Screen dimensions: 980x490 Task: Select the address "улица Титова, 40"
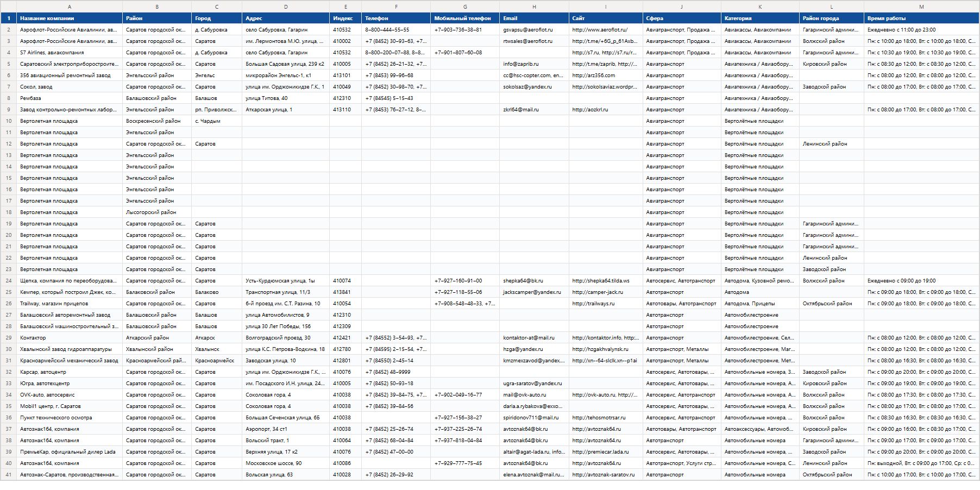point(286,98)
